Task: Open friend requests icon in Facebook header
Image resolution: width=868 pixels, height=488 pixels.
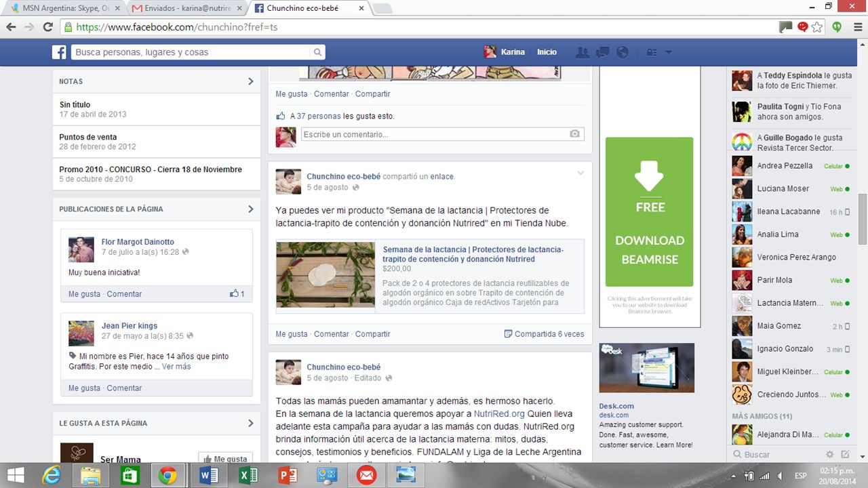Action: coord(582,52)
